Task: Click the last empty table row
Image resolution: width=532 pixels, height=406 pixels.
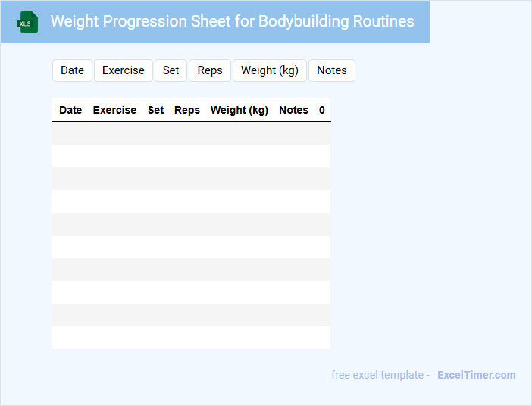Action: pyautogui.click(x=191, y=338)
